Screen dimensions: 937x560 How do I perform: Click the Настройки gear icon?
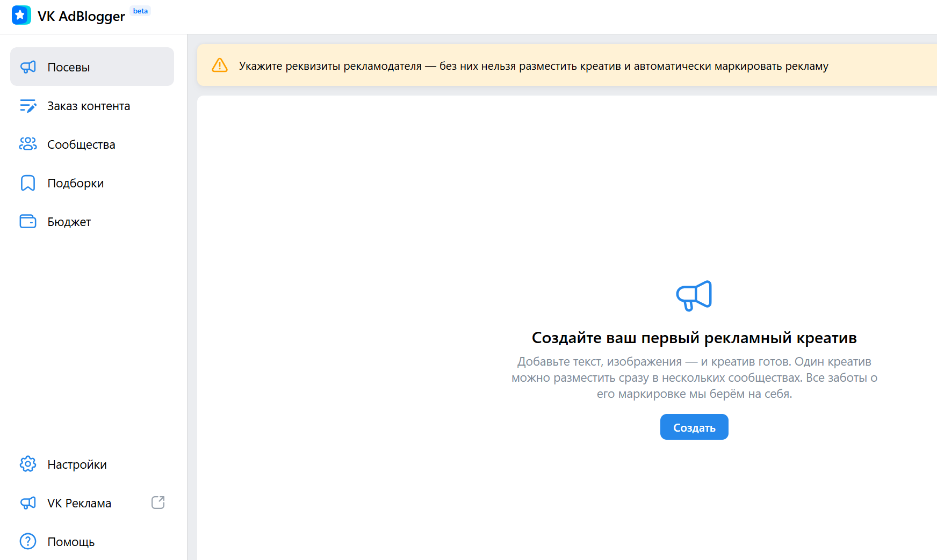click(28, 464)
